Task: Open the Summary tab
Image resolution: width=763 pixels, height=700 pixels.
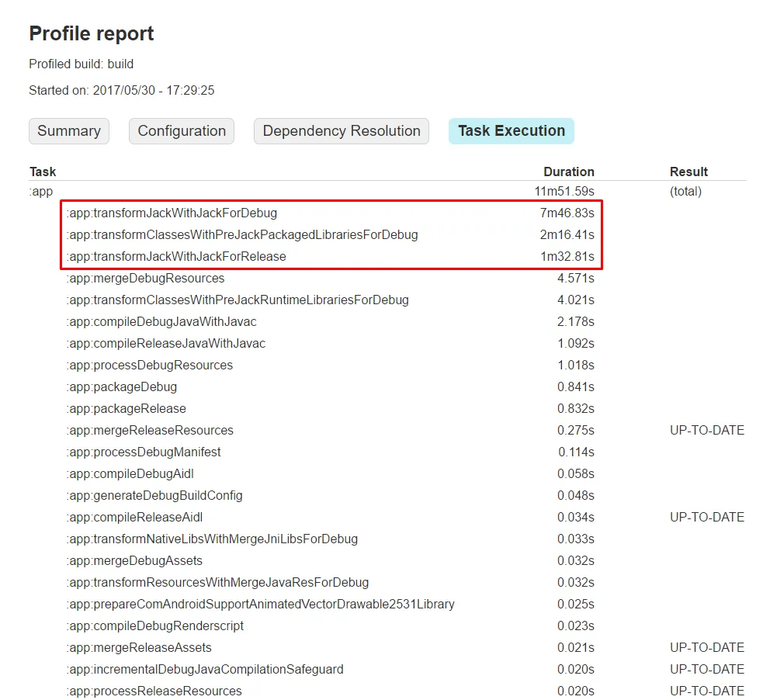Action: coord(69,131)
